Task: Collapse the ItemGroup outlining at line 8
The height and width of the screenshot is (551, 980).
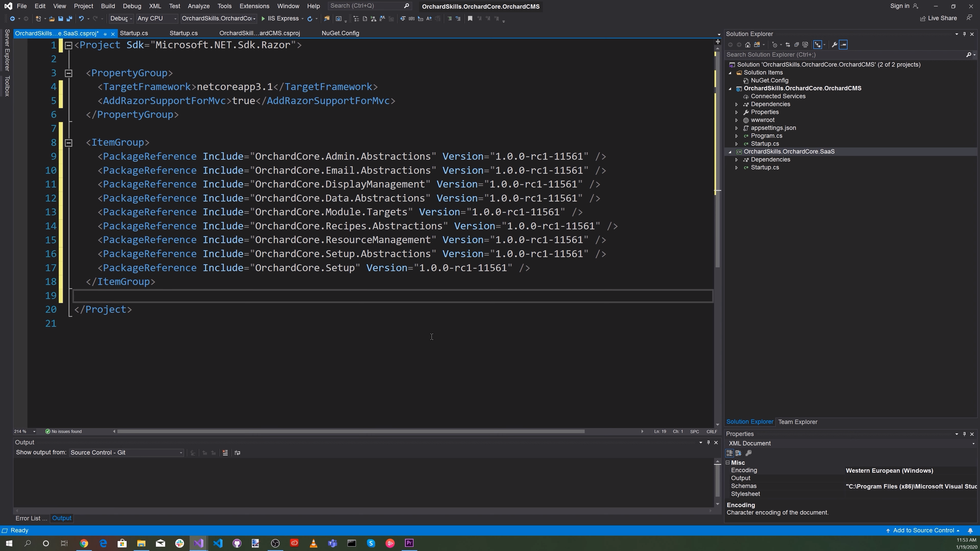Action: pos(68,143)
